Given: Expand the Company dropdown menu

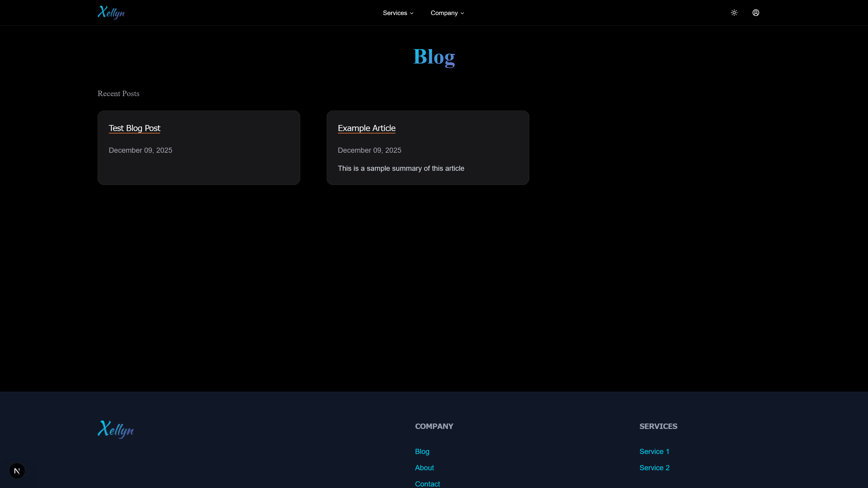Looking at the screenshot, I should pos(447,13).
